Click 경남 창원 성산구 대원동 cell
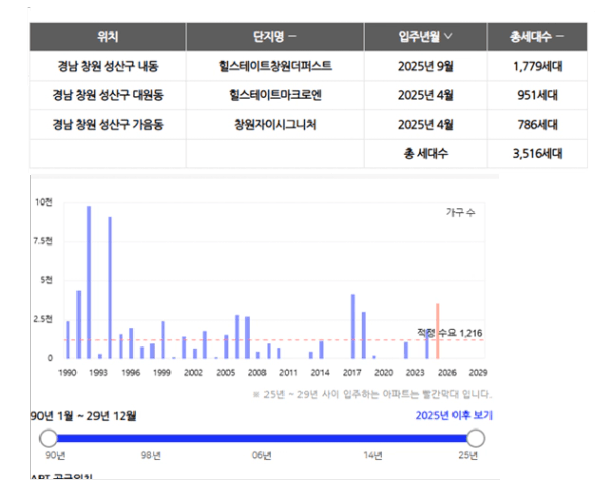The height and width of the screenshot is (500, 610). (108, 95)
